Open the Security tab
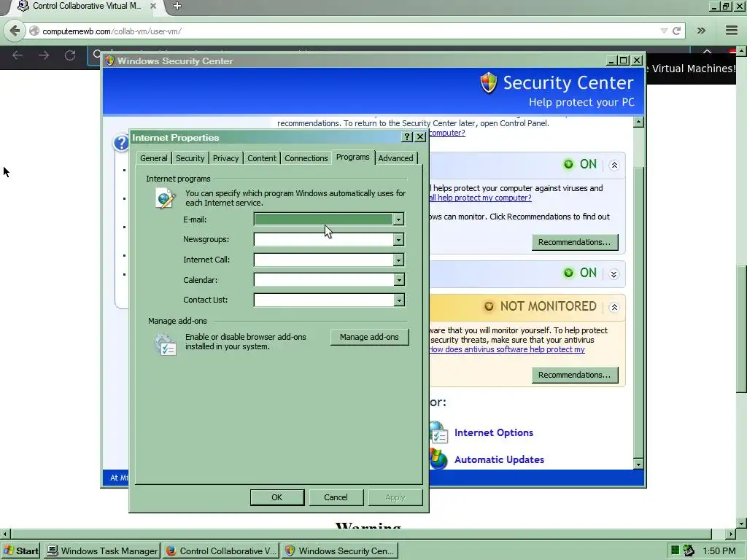Screen dimensions: 747x560 pyautogui.click(x=190, y=158)
